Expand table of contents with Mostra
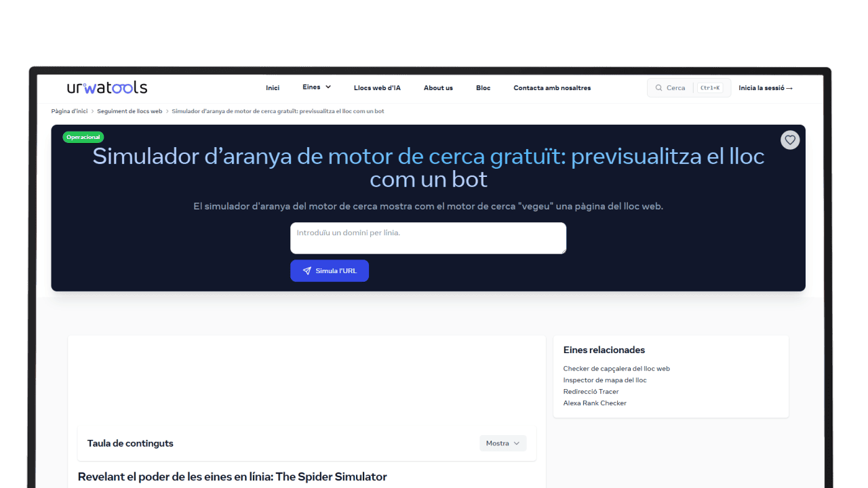This screenshot has width=868, height=488. tap(502, 443)
